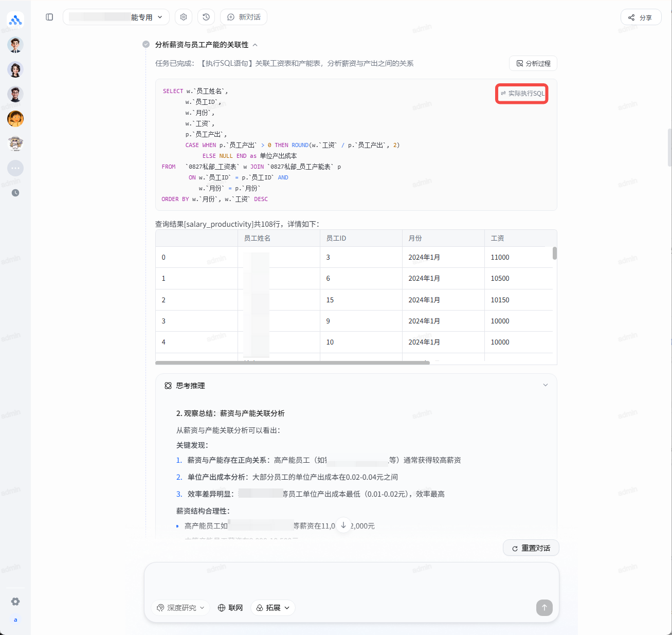Open the conversation history clock icon
Screen dimensions: 672x635
tap(206, 17)
